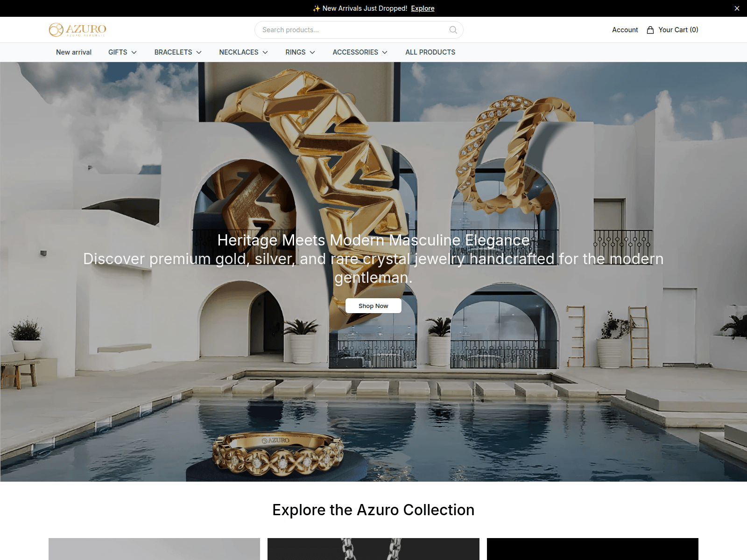Screen dimensions: 747x560
Task: Expand the RINGS dropdown menu
Action: tap(300, 52)
